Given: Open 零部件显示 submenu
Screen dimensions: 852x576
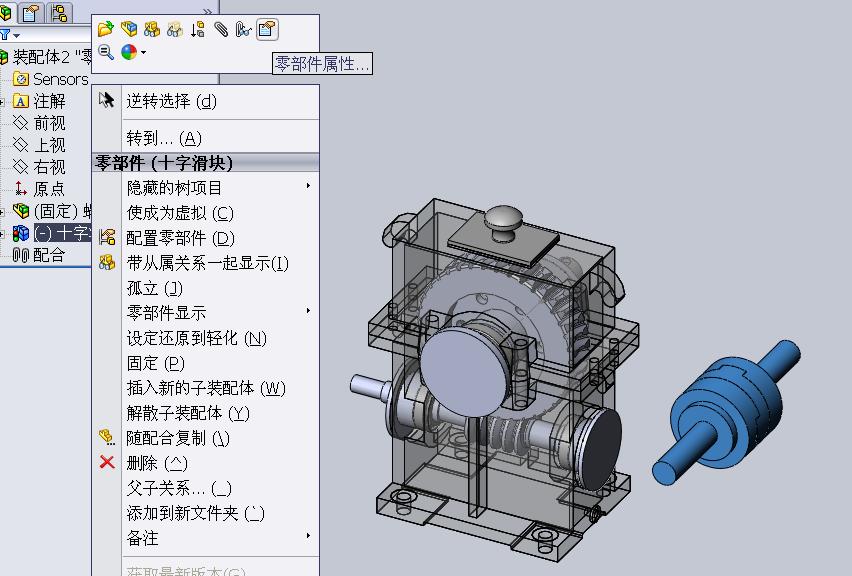Looking at the screenshot, I should [205, 313].
